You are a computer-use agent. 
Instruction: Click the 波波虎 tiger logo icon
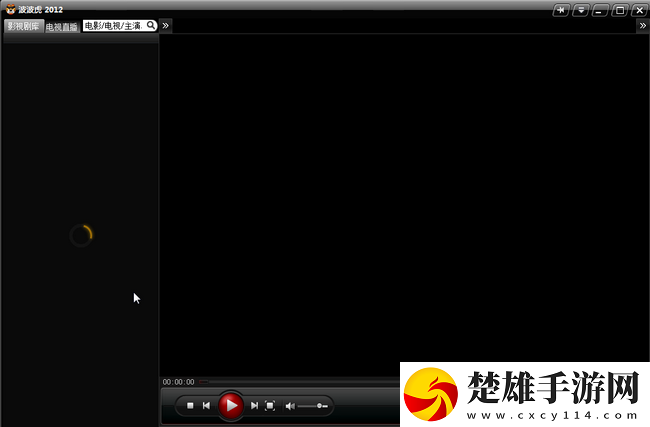(11, 9)
